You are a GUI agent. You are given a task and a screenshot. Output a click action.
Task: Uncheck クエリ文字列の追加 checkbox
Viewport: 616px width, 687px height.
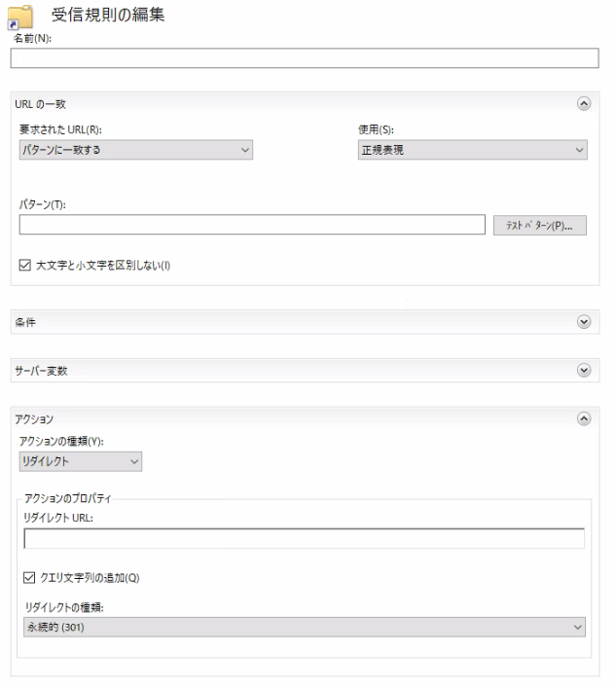[x=29, y=577]
